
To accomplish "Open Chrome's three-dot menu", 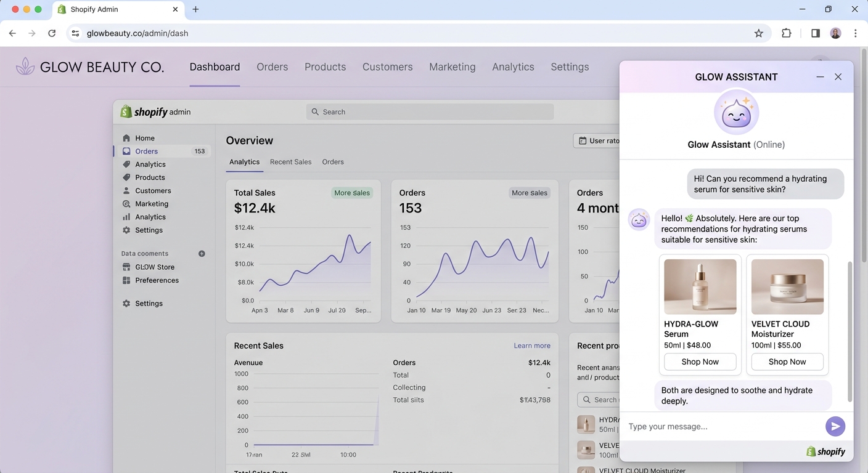I will 855,33.
